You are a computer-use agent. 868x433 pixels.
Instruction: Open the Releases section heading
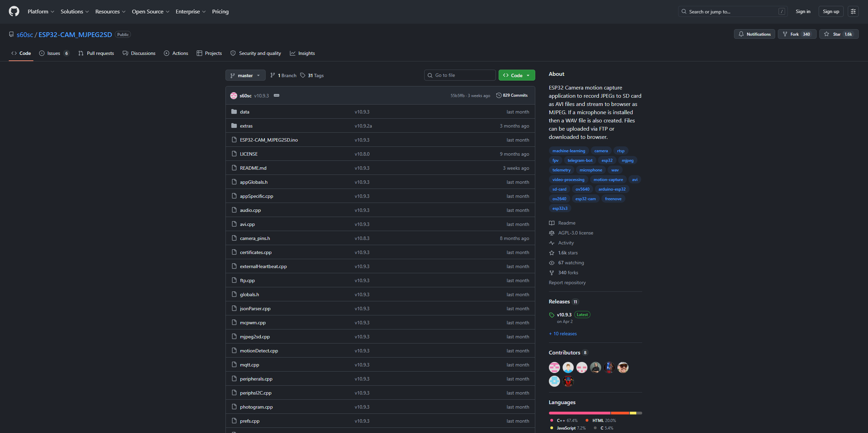coord(559,302)
